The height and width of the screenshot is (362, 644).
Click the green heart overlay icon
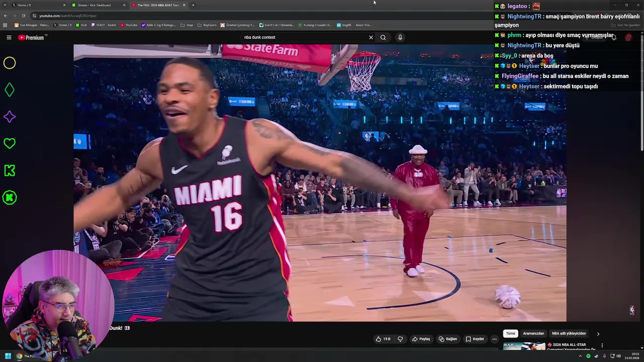coord(10,143)
